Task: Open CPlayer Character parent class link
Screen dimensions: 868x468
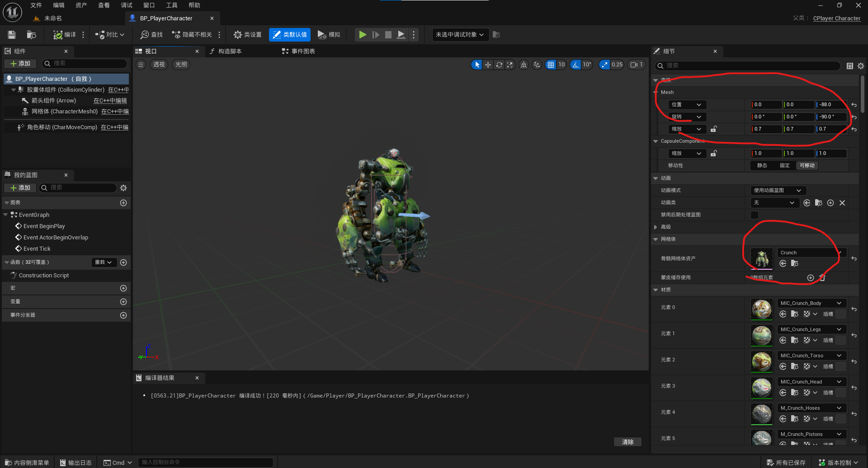Action: 837,19
